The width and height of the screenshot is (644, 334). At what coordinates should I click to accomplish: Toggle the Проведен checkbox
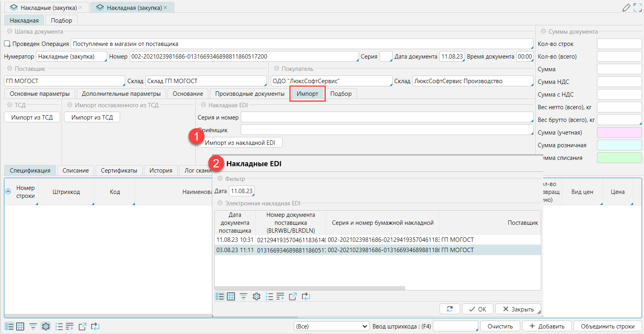[7, 44]
